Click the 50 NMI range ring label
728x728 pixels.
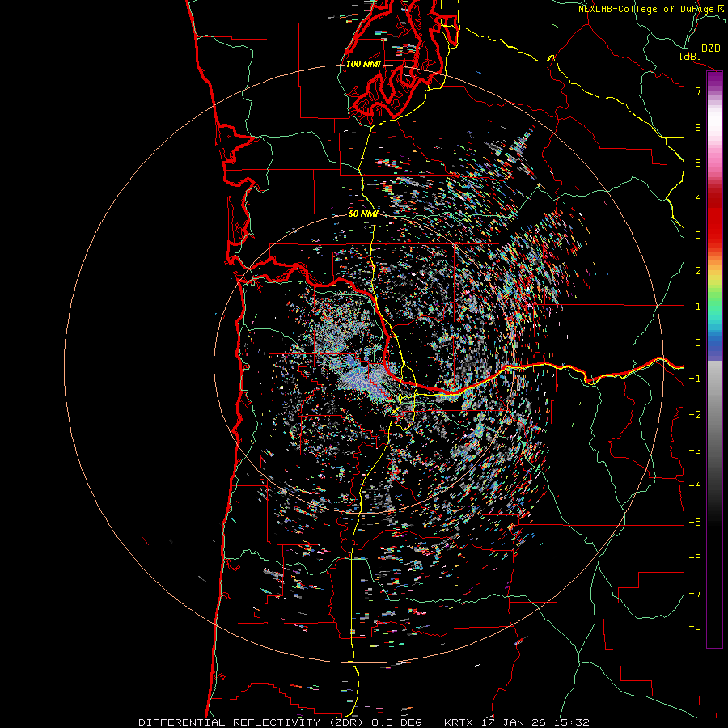[x=363, y=214]
